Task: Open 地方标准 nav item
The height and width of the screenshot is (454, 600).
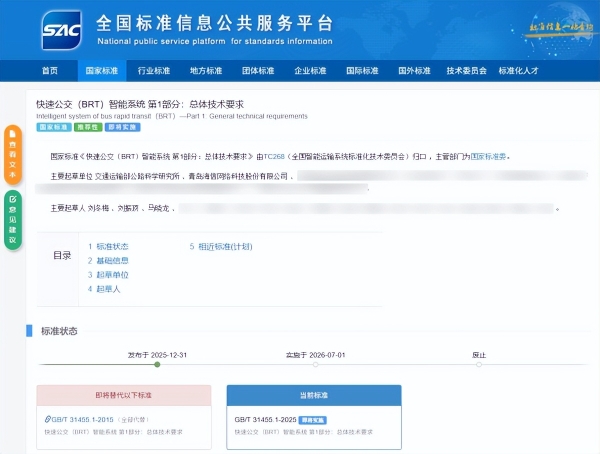Action: [206, 71]
